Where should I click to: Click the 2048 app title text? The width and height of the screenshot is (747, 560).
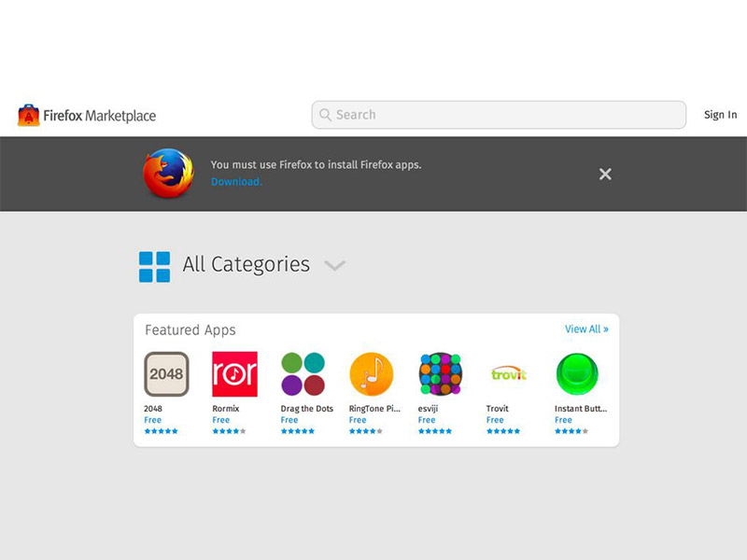click(x=153, y=409)
